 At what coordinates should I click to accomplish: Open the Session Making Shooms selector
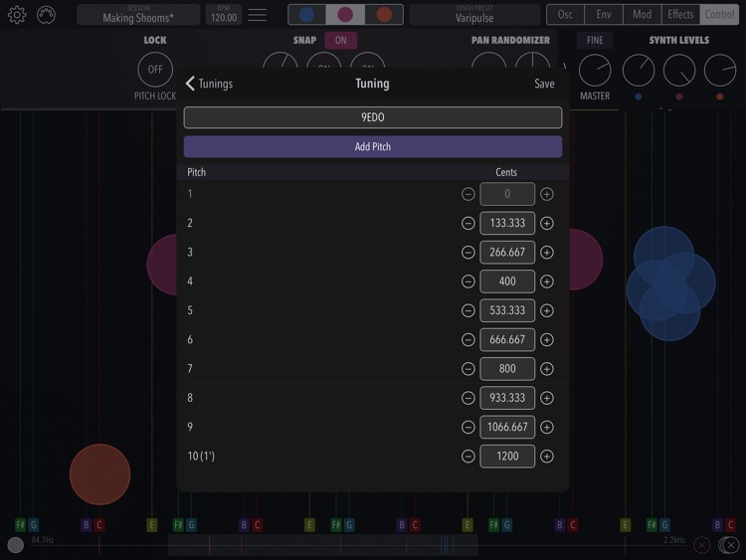tap(138, 15)
